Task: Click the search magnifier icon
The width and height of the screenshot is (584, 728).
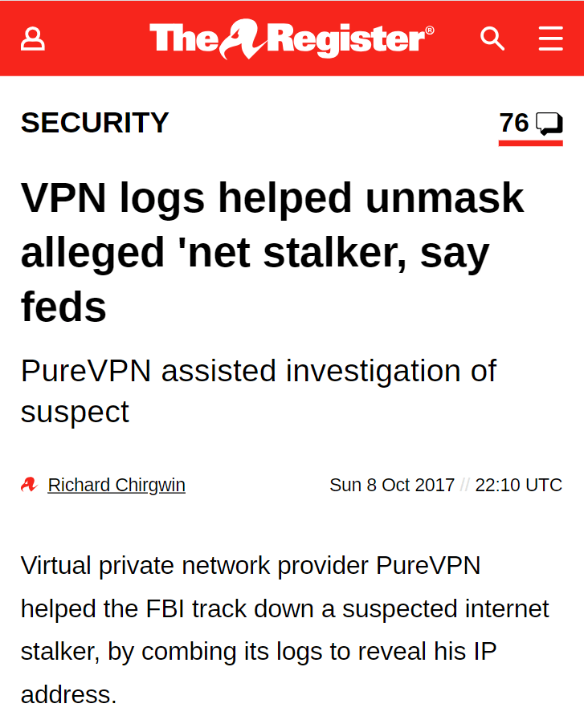Action: 492,38
